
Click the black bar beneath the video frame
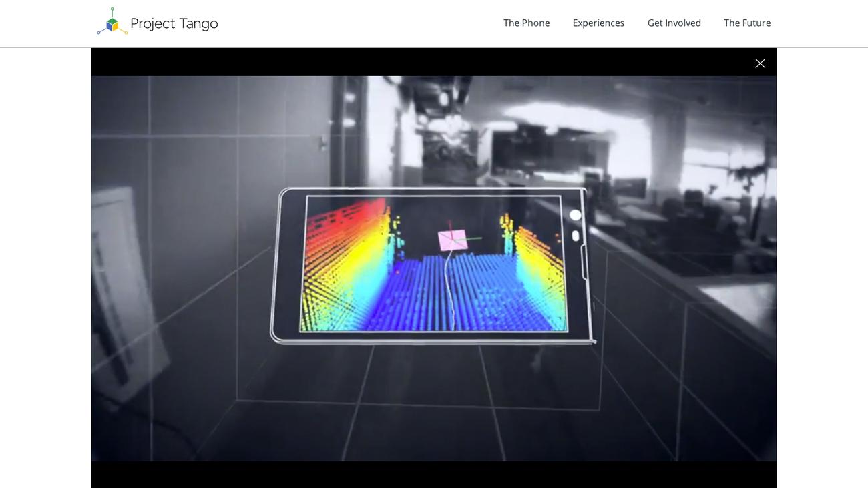coord(434,475)
